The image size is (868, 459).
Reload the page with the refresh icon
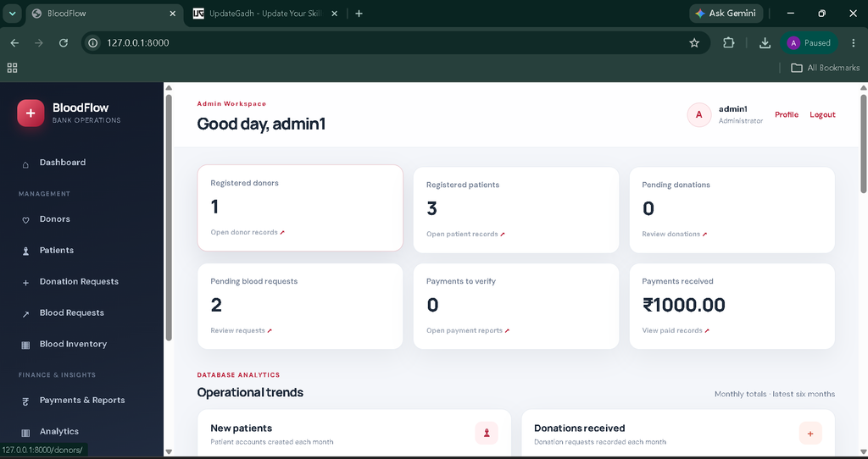click(x=64, y=42)
